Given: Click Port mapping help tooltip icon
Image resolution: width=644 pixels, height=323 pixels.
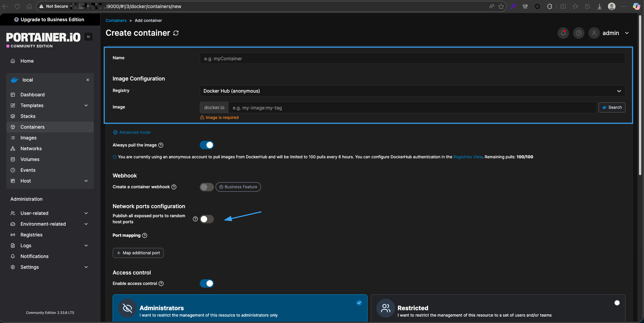Looking at the screenshot, I should [x=145, y=235].
